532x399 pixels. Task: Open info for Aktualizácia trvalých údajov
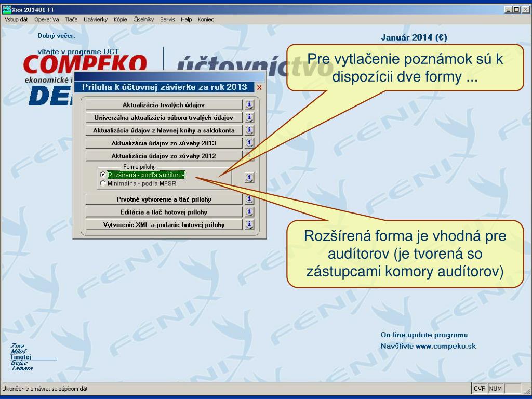tap(249, 105)
